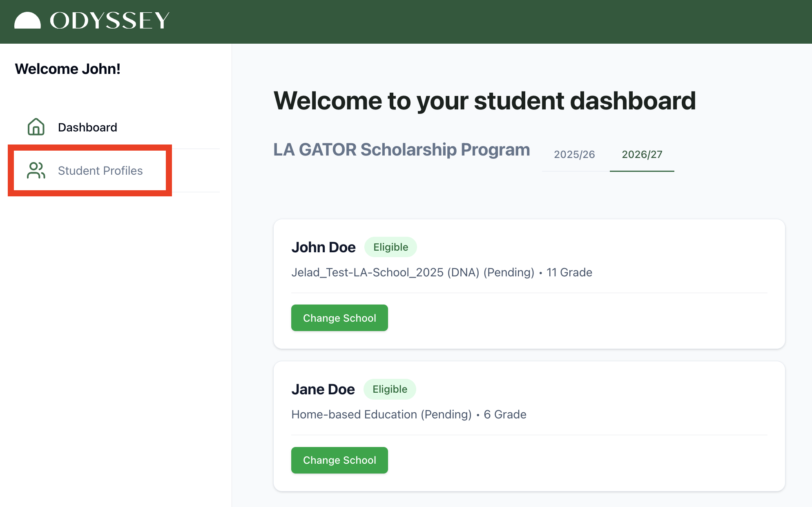
Task: Click the Welcome to your student dashboard title
Action: click(x=484, y=101)
